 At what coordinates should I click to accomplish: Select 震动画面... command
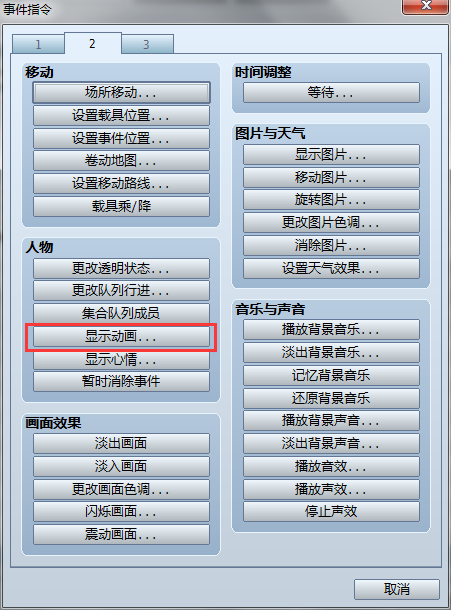[x=121, y=535]
